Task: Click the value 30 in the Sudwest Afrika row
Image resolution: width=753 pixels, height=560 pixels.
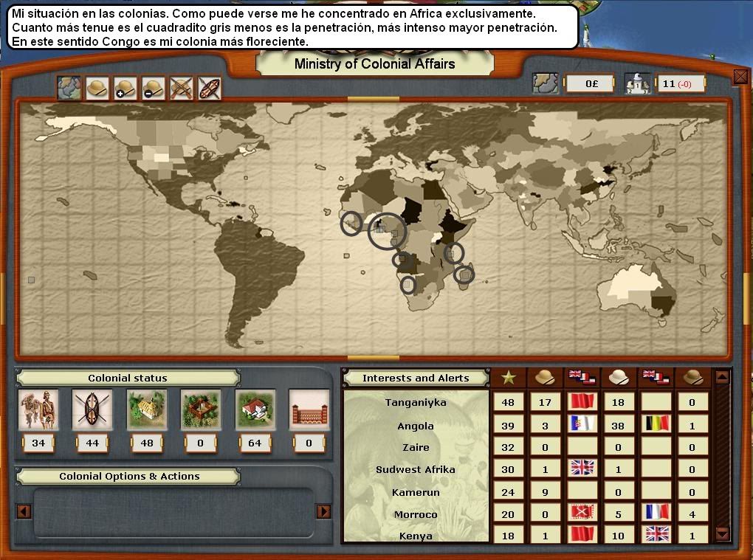Action: pyautogui.click(x=508, y=470)
